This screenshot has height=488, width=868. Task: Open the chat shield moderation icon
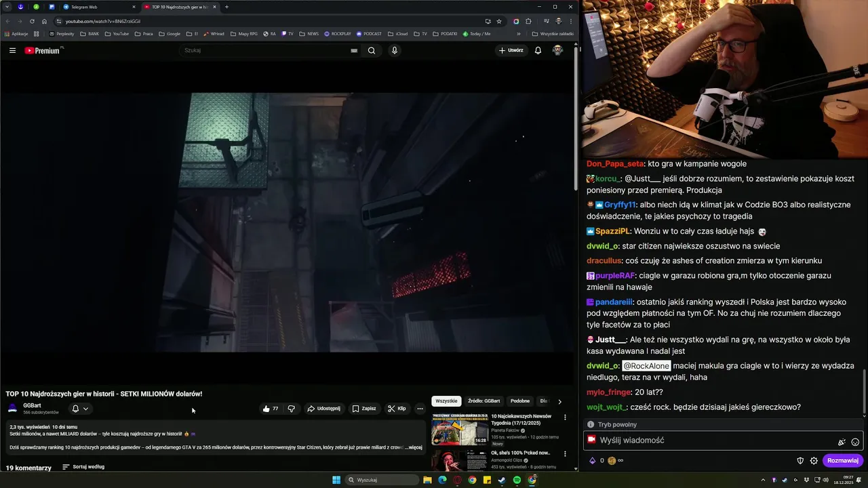(x=800, y=461)
